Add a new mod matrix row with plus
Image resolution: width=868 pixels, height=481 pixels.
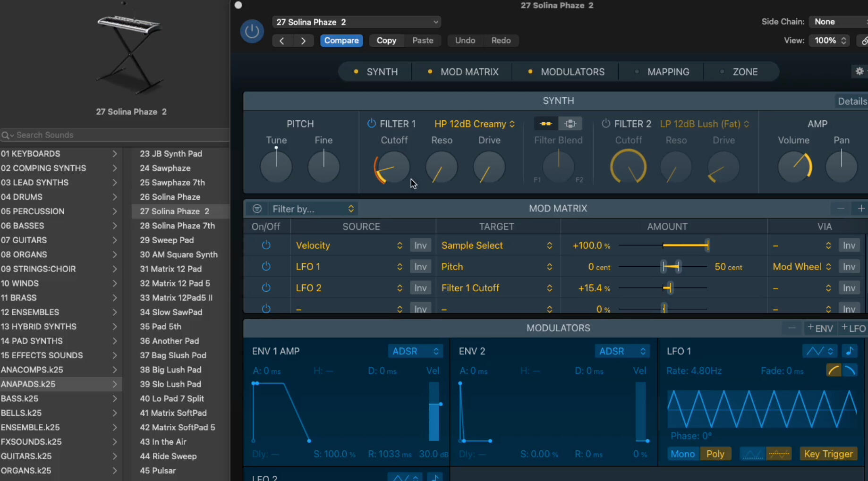point(861,209)
